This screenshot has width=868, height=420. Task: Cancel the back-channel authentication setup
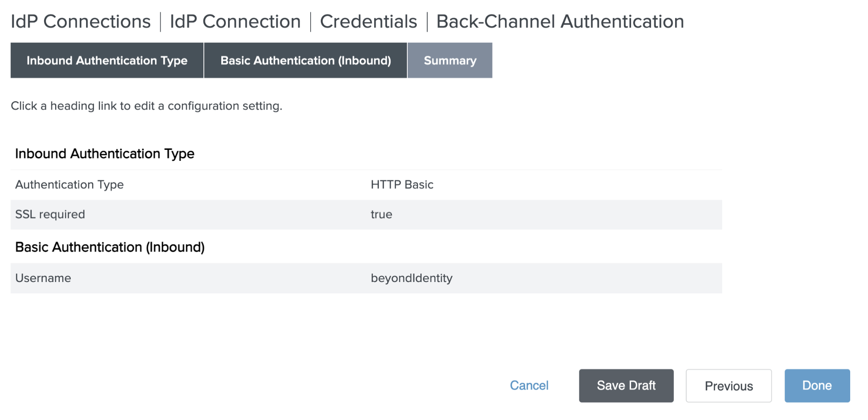point(529,385)
